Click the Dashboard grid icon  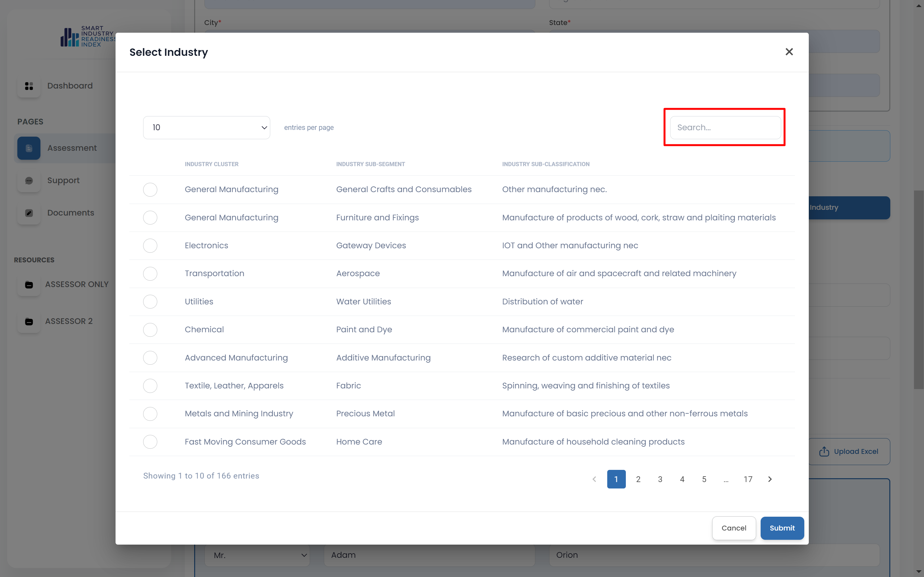[29, 86]
